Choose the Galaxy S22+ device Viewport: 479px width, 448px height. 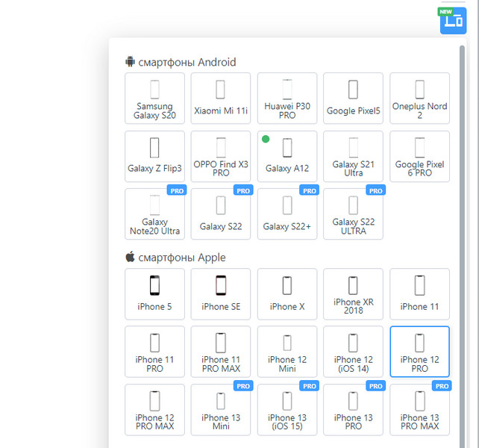click(x=287, y=214)
